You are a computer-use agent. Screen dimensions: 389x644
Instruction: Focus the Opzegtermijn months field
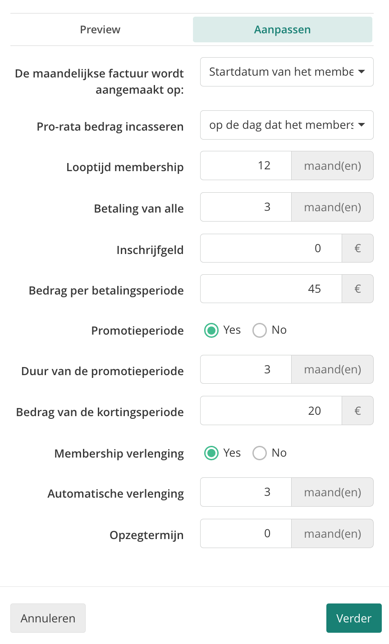pos(246,534)
